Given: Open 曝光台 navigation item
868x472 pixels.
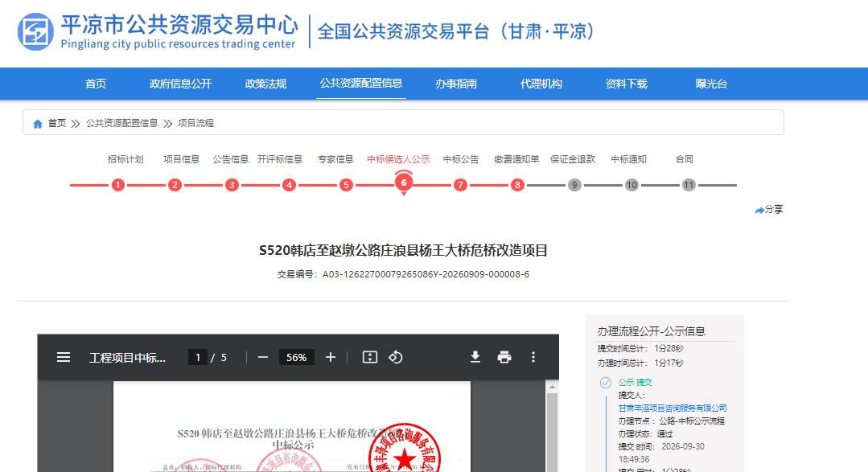Looking at the screenshot, I should (711, 84).
